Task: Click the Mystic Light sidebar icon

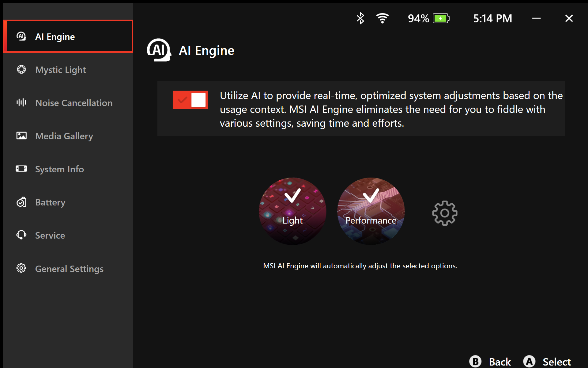Action: 21,70
